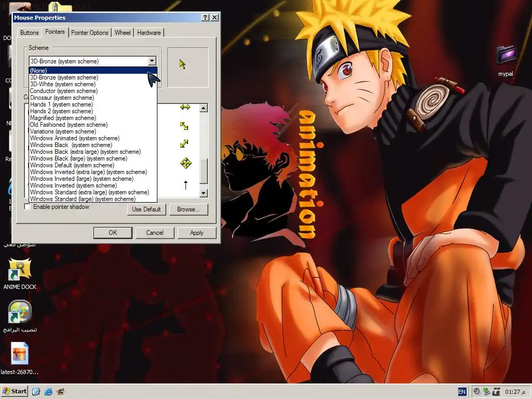The image size is (532, 399).
Task: Choose Windows Default (system scheme)
Action: pyautogui.click(x=93, y=165)
